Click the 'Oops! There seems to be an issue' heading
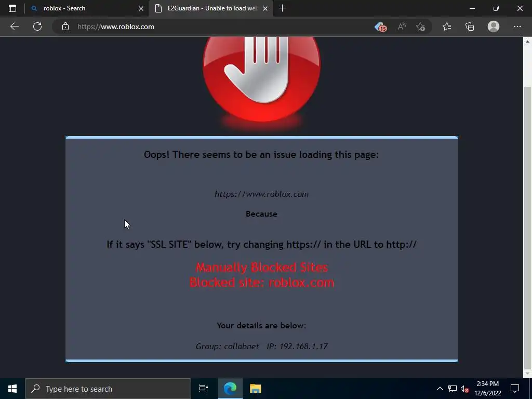 (261, 155)
